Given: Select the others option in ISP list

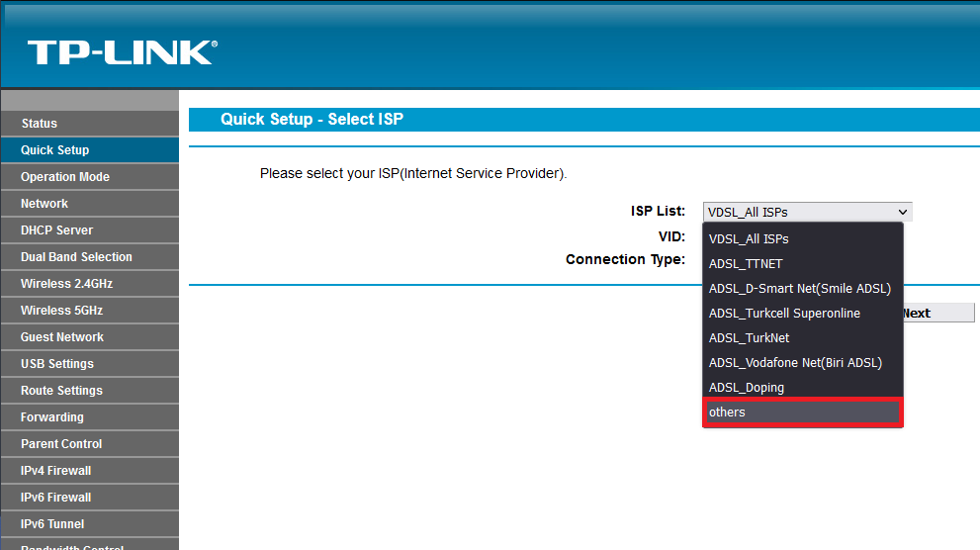Looking at the screenshot, I should [803, 412].
